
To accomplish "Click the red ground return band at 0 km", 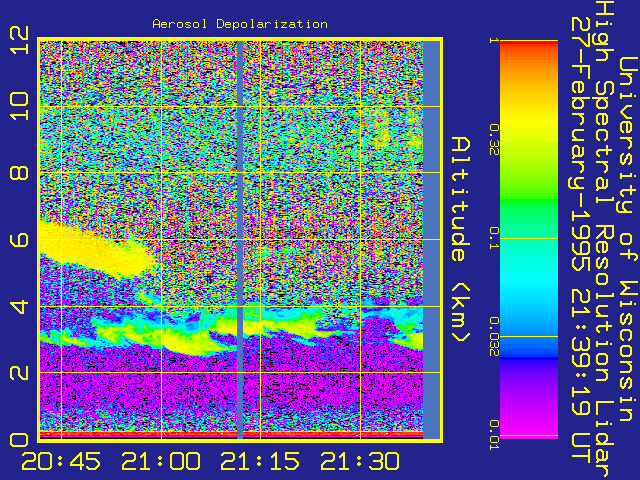I will tap(231, 435).
